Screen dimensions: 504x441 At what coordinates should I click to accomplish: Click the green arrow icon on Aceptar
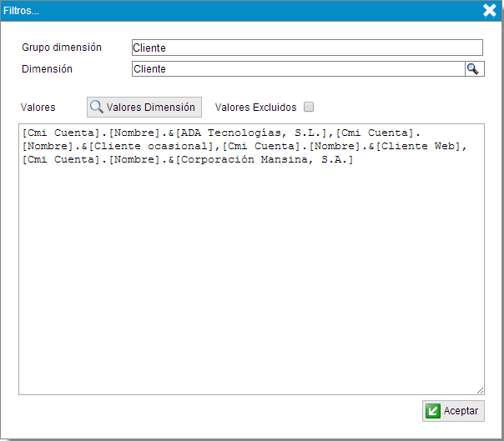[x=433, y=411]
